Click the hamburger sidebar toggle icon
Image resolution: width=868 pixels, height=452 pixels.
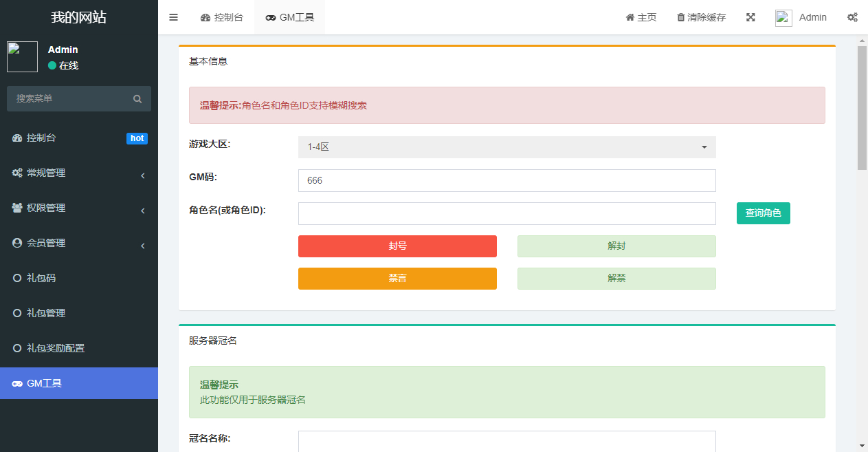173,17
